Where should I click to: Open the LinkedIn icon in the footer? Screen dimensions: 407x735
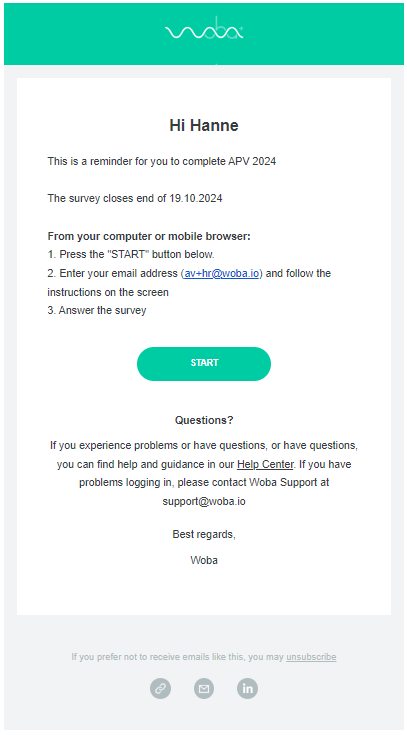(x=248, y=688)
